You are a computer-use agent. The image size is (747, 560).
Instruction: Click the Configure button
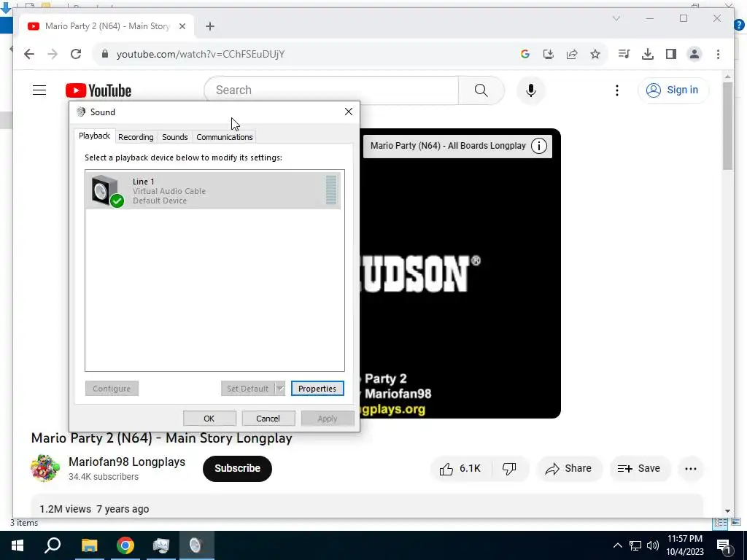[112, 389]
